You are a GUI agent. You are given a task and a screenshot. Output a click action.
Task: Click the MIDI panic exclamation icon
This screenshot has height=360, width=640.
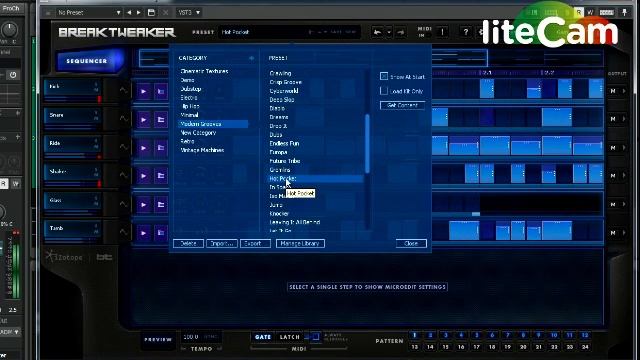(x=442, y=32)
